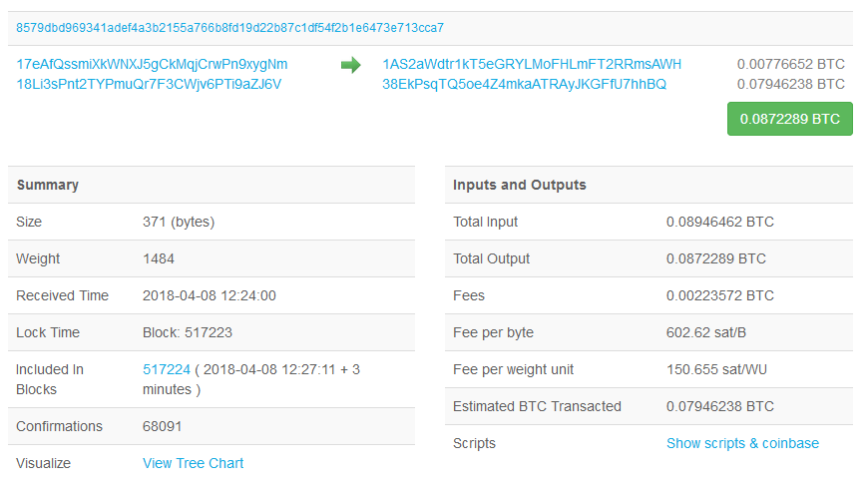Screen dimensions: 868x496
Task: Open input address 18Li3sPnt2TYPmuQr7F3CWjv6PTi9aZJ6V
Action: click(x=149, y=84)
